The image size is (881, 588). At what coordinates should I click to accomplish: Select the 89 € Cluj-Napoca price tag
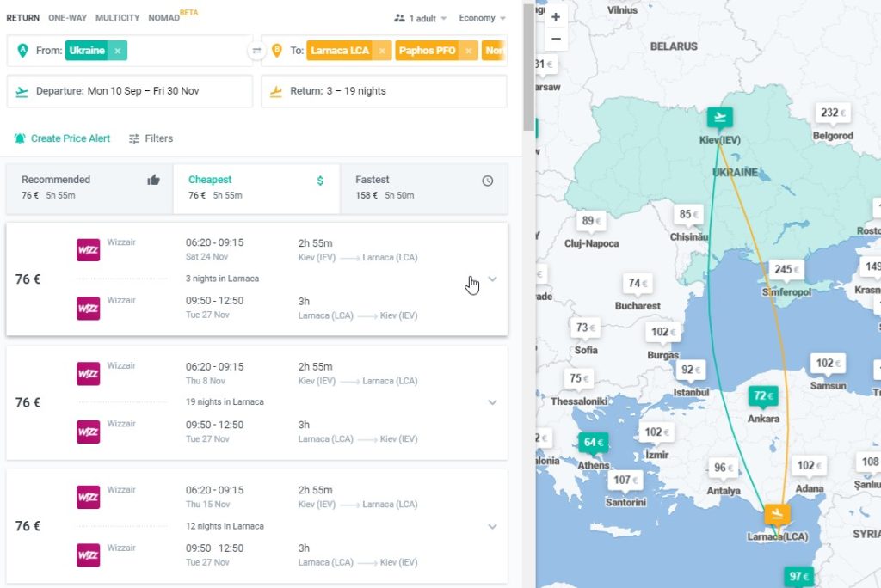coord(592,221)
